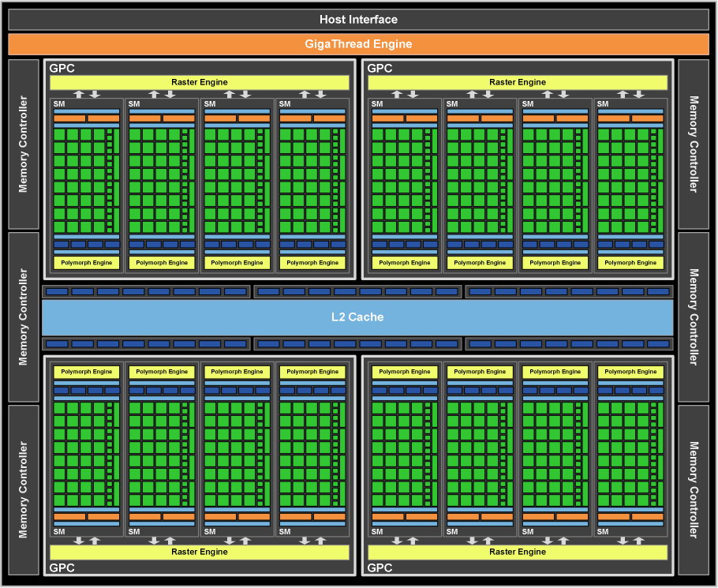Viewport: 718px width, 588px height.
Task: Select the GPC label of the bottom-left cluster
Action: point(62,567)
